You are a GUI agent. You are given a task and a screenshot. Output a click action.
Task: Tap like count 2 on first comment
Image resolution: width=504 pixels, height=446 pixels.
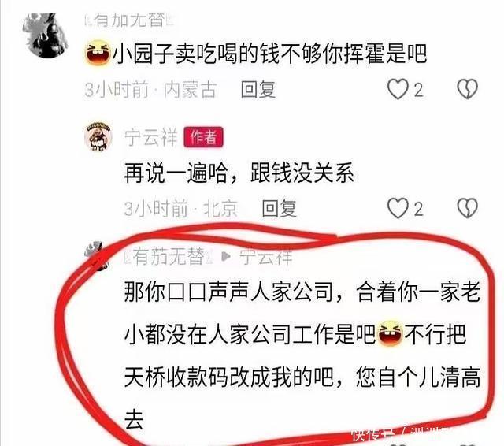pos(418,90)
